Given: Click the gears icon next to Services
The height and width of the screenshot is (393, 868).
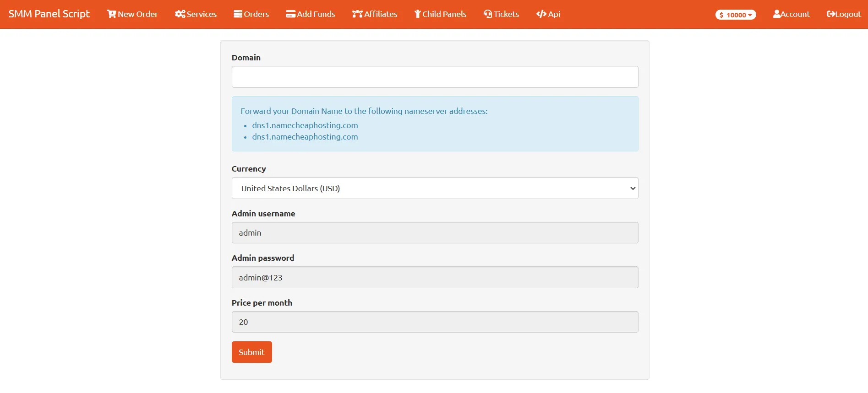Looking at the screenshot, I should pyautogui.click(x=180, y=14).
